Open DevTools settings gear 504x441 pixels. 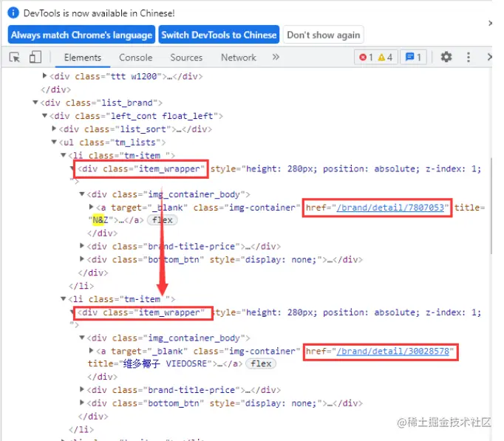click(x=446, y=57)
